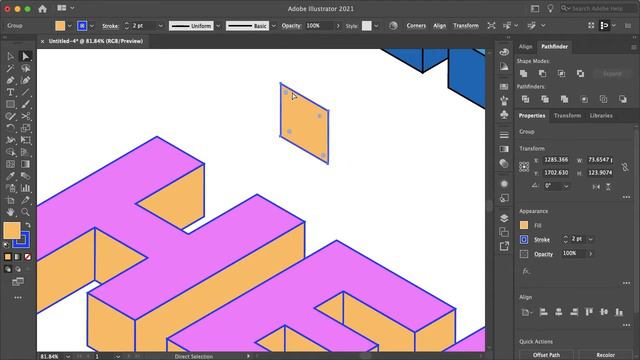Image resolution: width=640 pixels, height=360 pixels.
Task: Apply Unite shape mode in Pathfinder
Action: point(523,73)
